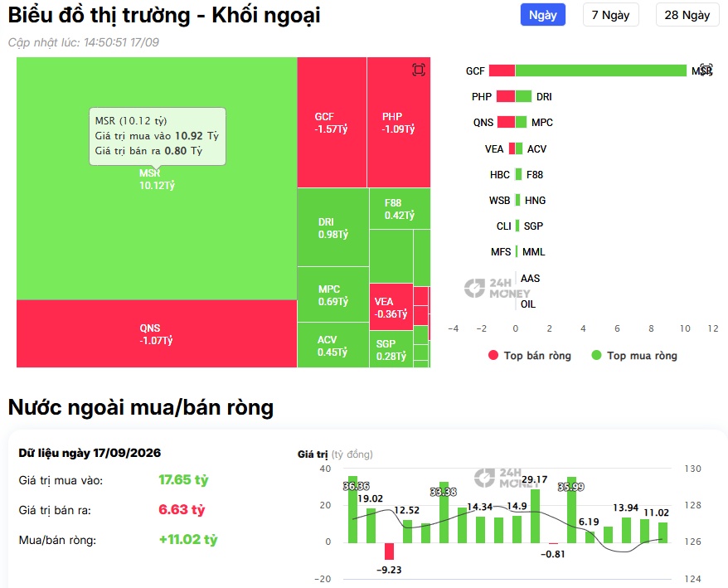Click the 29.17 green column
728x588 pixels.
pyautogui.click(x=535, y=516)
